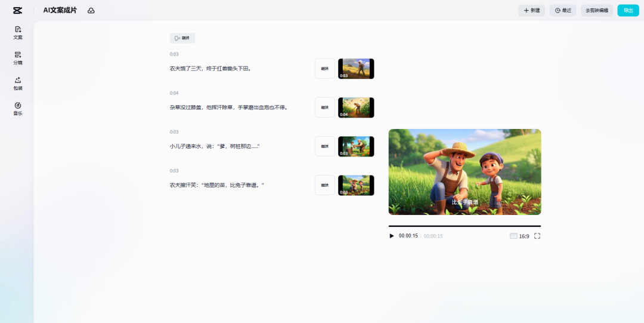Click 去剪映编辑 button

click(597, 11)
